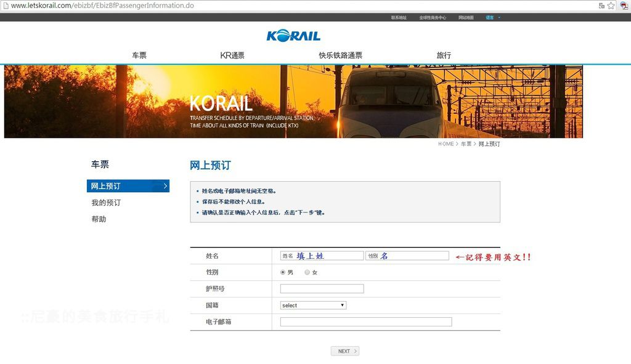Screen dimensions: 631x364
Task: Click the 电子邮箱 label
Action: pyautogui.click(x=219, y=322)
